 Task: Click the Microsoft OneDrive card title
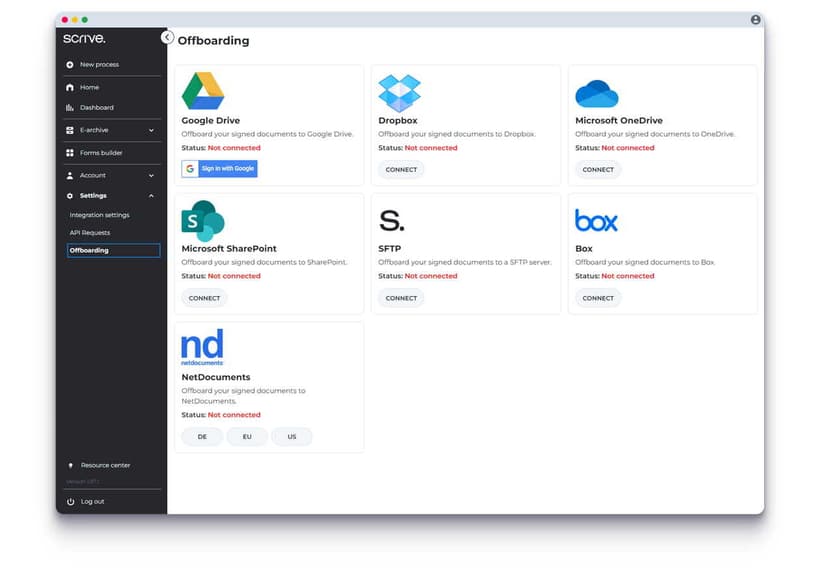[x=619, y=120]
